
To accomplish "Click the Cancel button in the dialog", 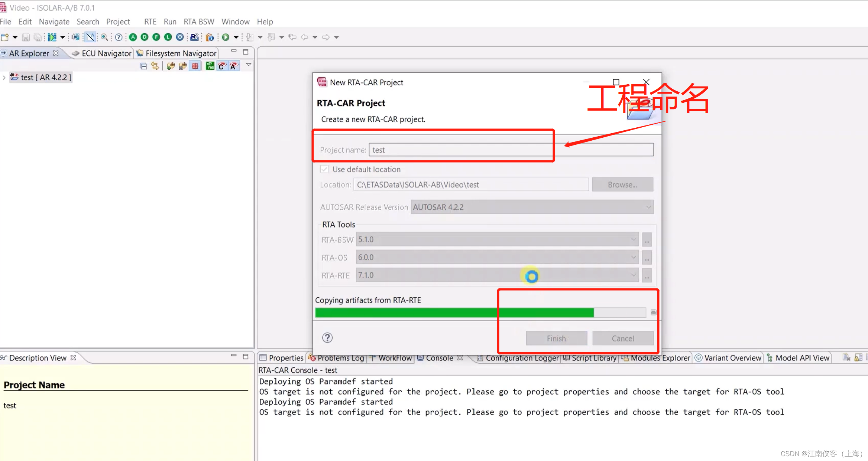I will pyautogui.click(x=623, y=338).
